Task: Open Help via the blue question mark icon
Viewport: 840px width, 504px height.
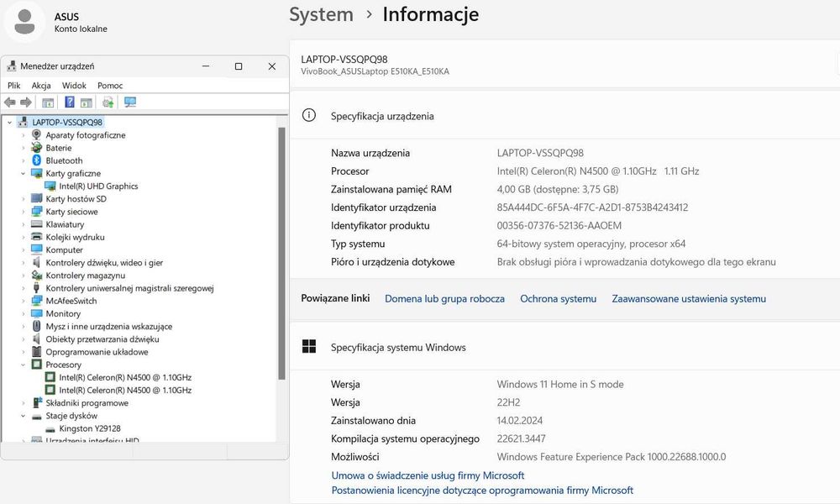Action: click(x=70, y=102)
